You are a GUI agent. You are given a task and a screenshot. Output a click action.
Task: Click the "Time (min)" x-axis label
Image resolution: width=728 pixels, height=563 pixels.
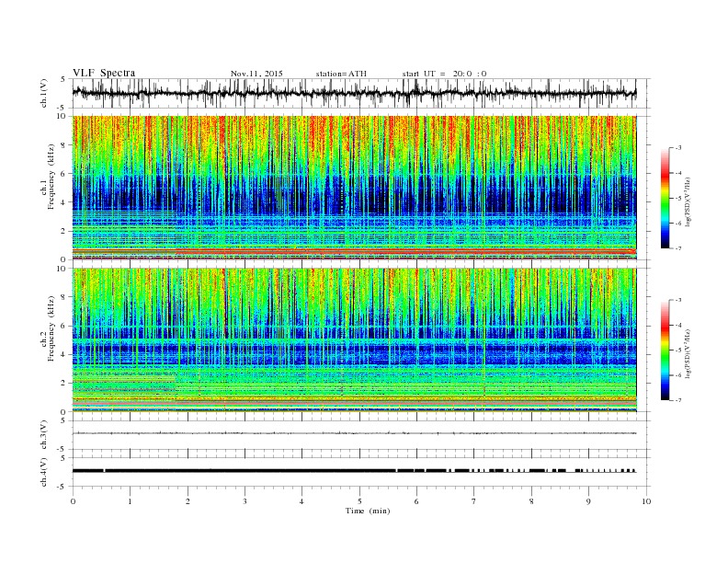point(368,511)
